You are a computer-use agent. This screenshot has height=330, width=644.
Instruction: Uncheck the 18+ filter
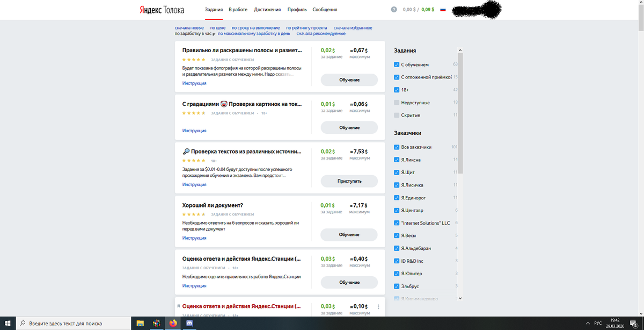397,90
